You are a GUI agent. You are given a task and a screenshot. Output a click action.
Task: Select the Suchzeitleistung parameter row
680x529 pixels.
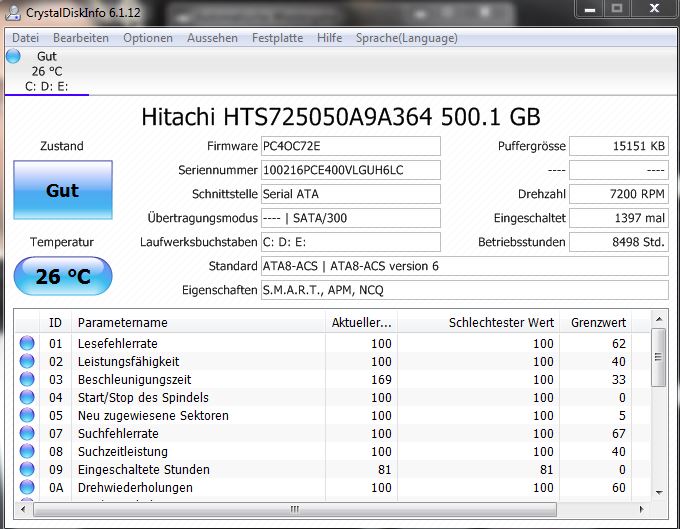[x=333, y=451]
